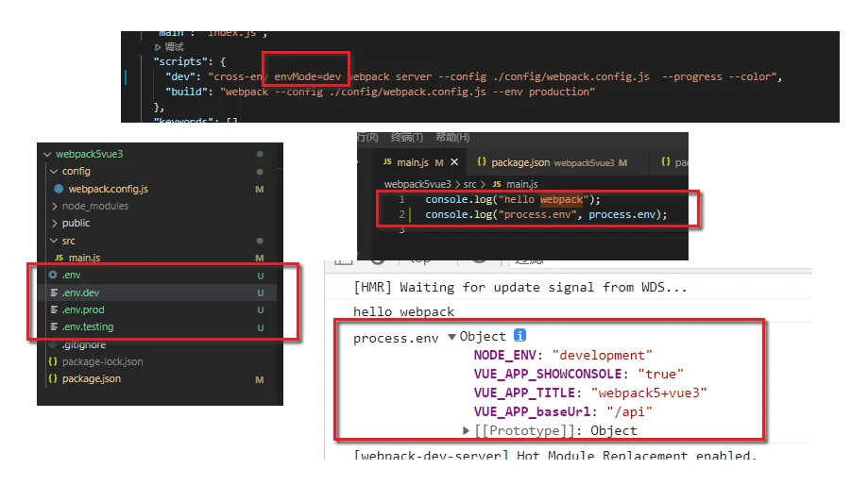868x485 pixels.
Task: Click the webpack.config.js file icon
Action: click(x=59, y=189)
